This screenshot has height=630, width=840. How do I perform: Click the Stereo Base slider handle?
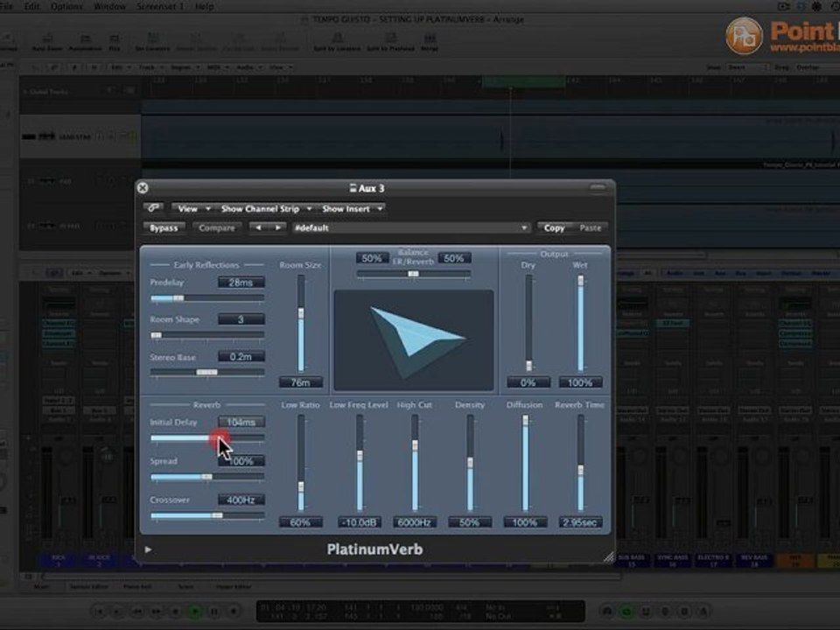tap(206, 372)
